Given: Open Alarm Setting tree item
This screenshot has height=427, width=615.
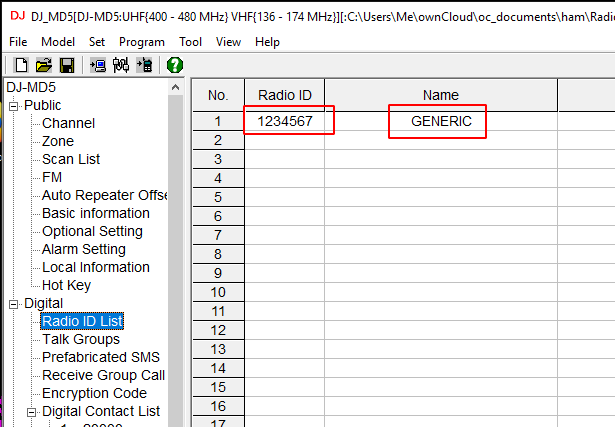Looking at the screenshot, I should [x=84, y=249].
